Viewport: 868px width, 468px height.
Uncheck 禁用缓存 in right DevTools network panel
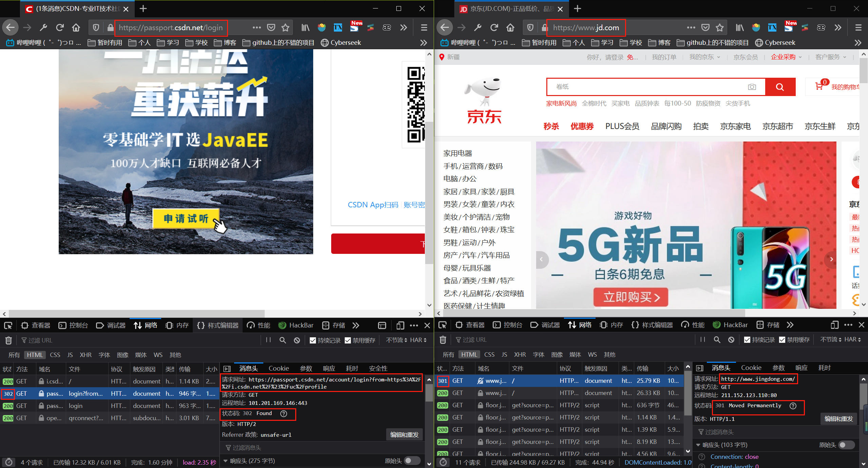782,340
